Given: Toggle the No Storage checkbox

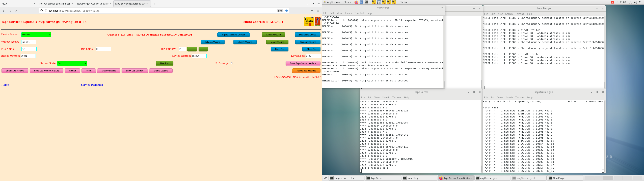Looking at the screenshot, I should click(231, 63).
